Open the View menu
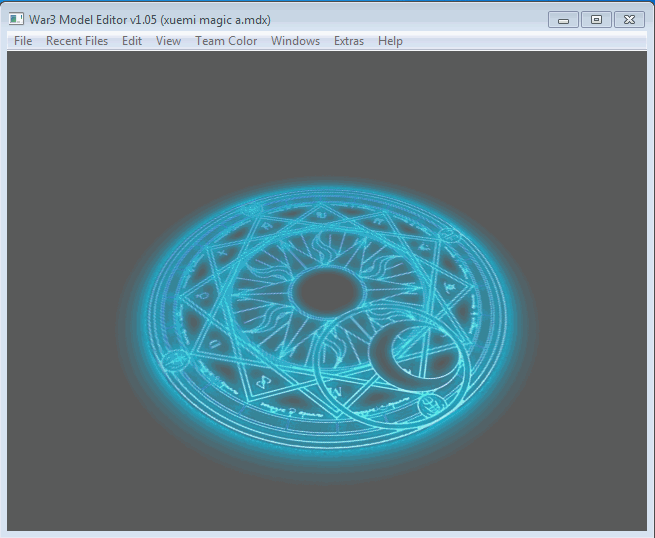This screenshot has width=655, height=538. (x=168, y=41)
